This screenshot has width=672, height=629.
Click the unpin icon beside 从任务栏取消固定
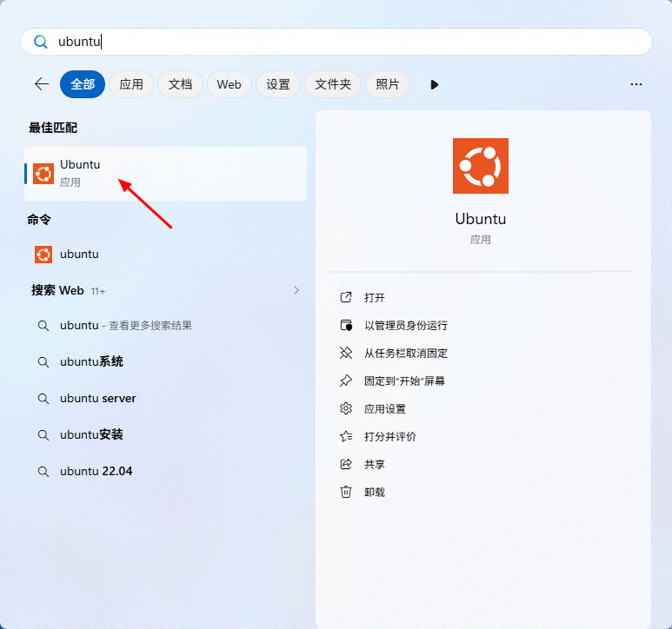pyautogui.click(x=346, y=353)
